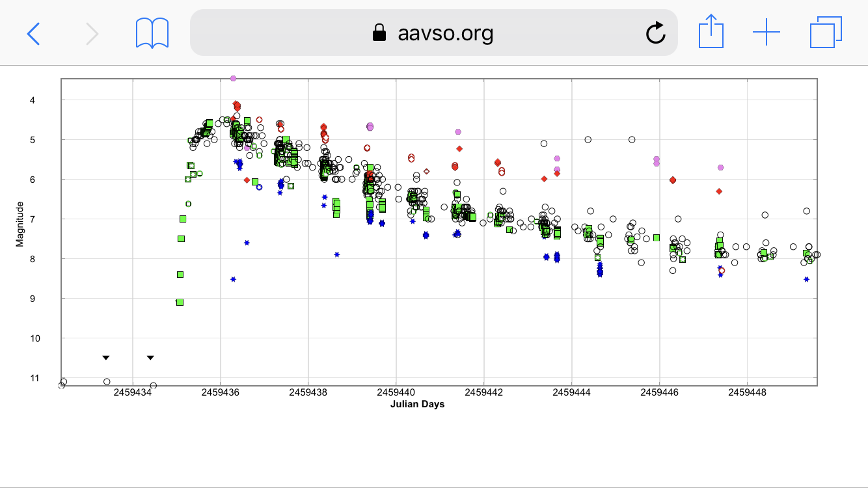This screenshot has height=488, width=868.
Task: Tap the forward navigation arrow
Action: [92, 33]
